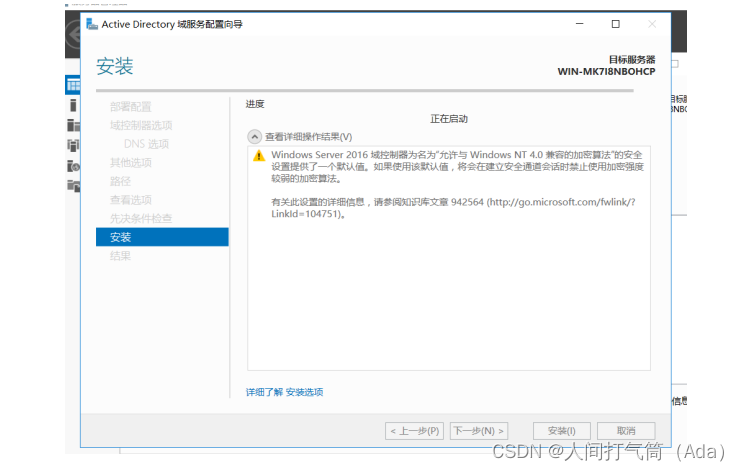Open the 其他选项 step
The height and width of the screenshot is (471, 740).
[131, 163]
